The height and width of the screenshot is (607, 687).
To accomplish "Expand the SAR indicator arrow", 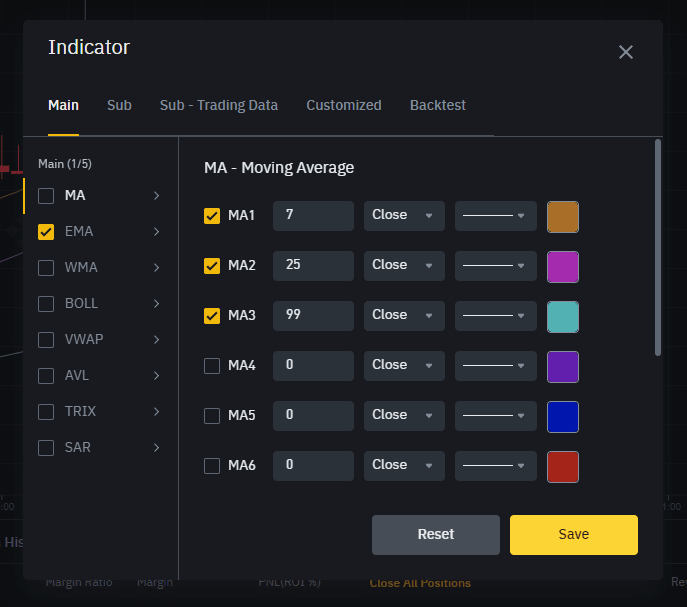I will click(x=157, y=448).
